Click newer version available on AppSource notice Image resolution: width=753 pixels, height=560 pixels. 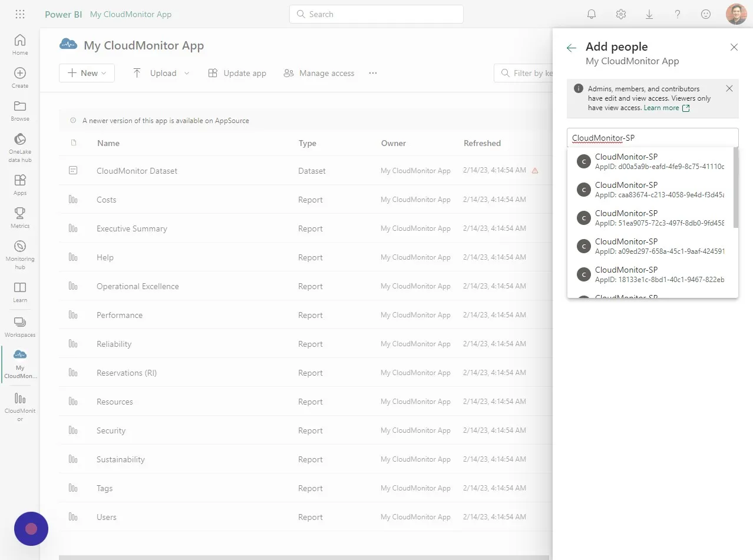[x=166, y=121]
